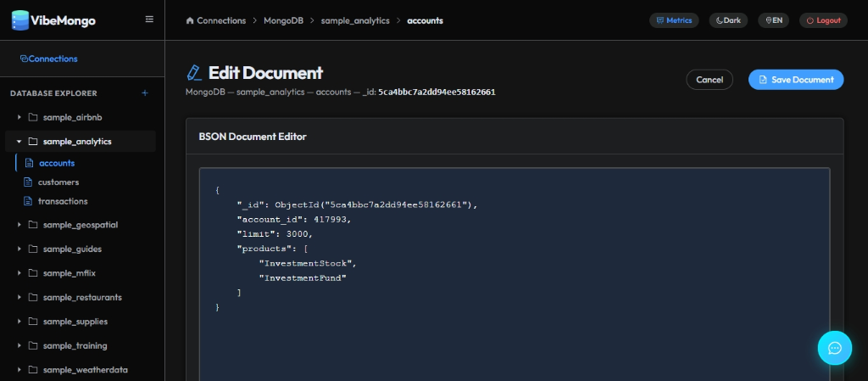
Task: Open the customers collection
Action: click(58, 182)
